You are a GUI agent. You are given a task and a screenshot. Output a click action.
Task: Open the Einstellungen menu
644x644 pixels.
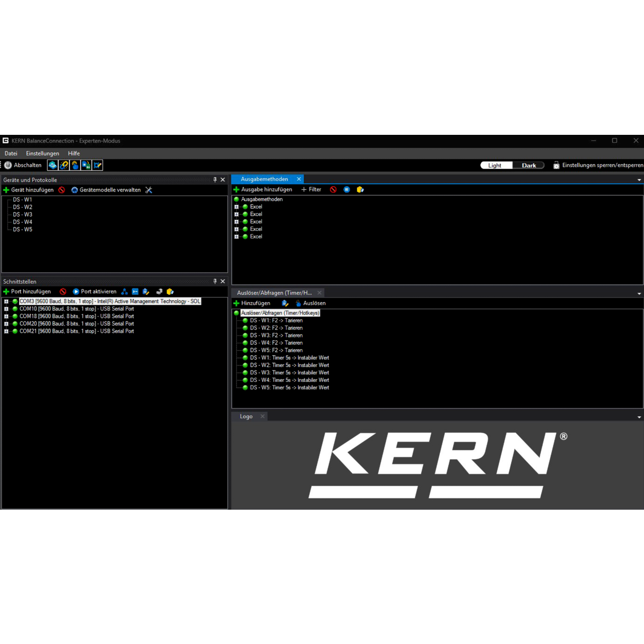click(x=43, y=153)
